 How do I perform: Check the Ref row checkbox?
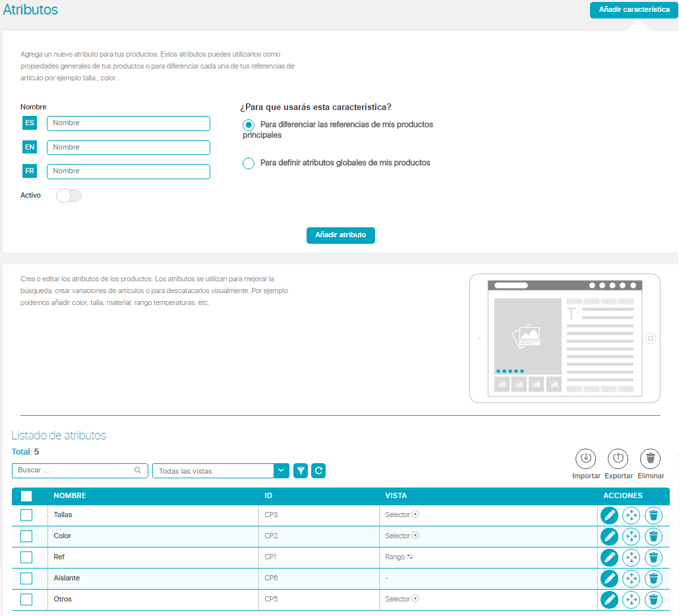pyautogui.click(x=26, y=557)
